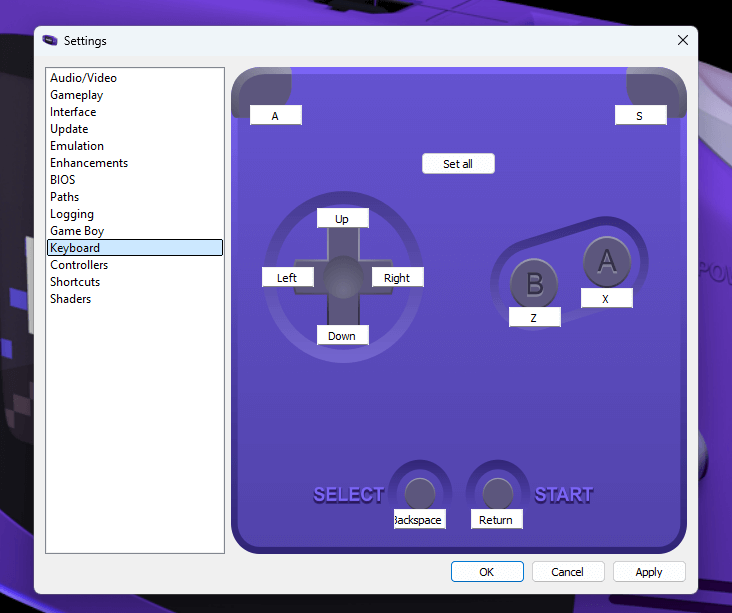Edit right shoulder binding showing S
732x613 pixels.
tap(640, 116)
